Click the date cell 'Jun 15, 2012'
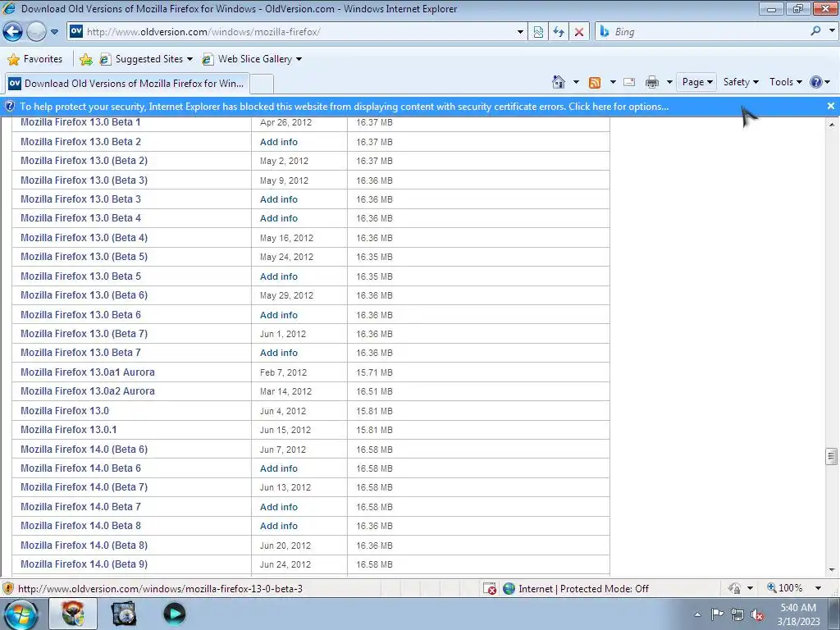 point(285,430)
